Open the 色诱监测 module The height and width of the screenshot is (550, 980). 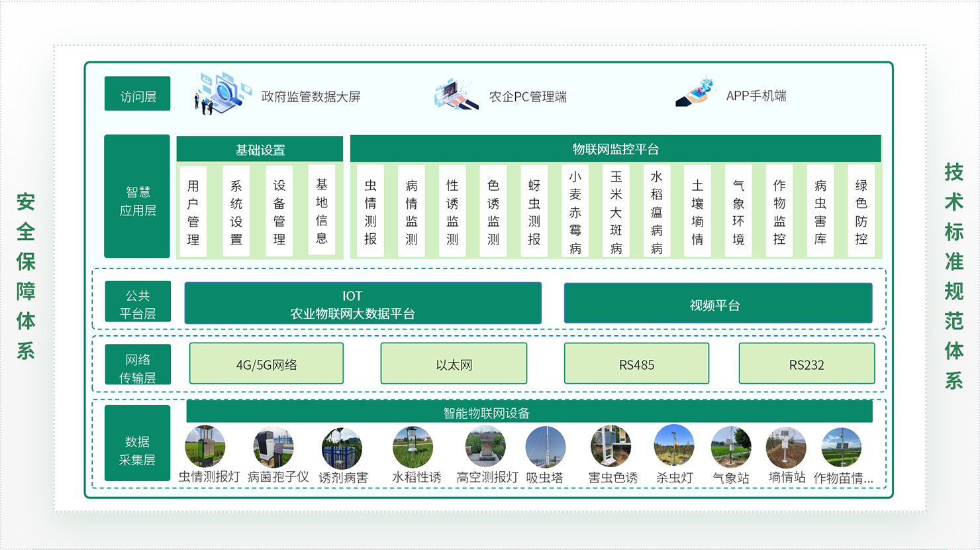[493, 211]
